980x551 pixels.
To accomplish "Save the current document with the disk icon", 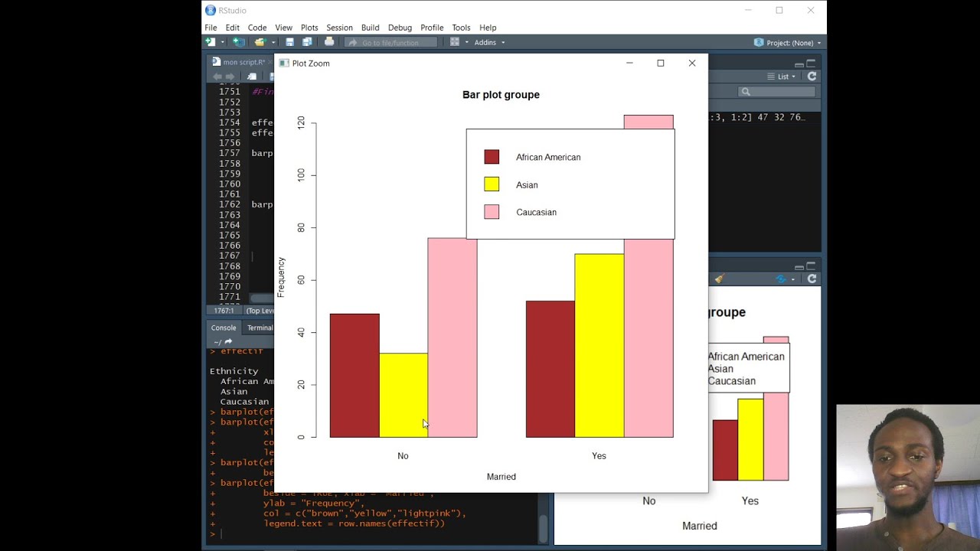I will click(x=289, y=42).
